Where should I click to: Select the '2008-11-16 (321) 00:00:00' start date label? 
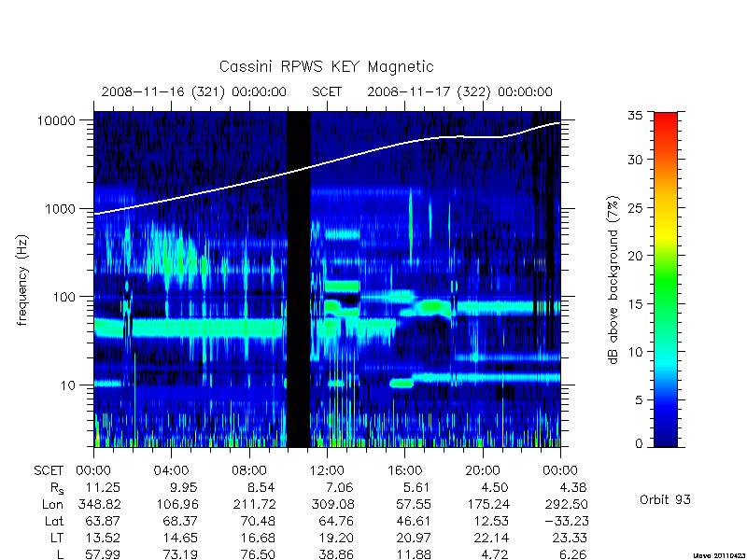pos(194,91)
